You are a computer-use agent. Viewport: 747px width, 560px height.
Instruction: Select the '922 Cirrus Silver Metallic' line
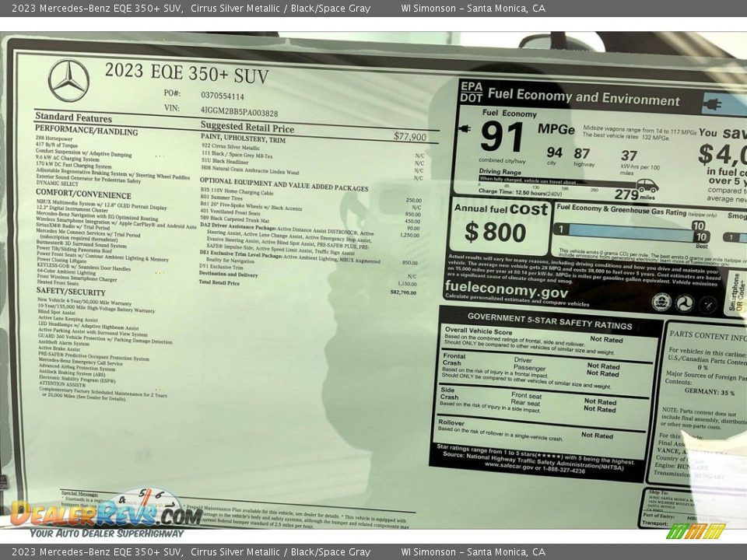tap(230, 147)
